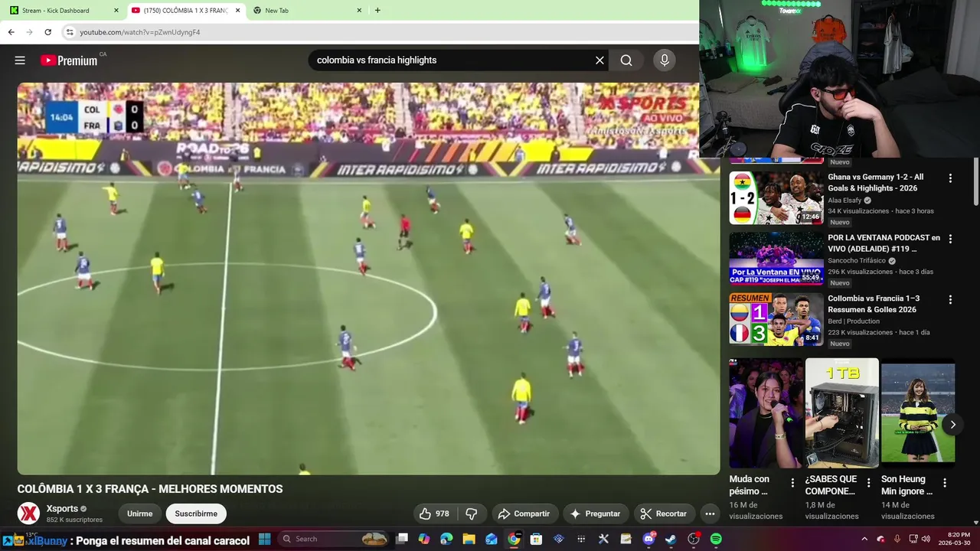Click the address bar URL
This screenshot has width=980, height=551.
[x=140, y=32]
